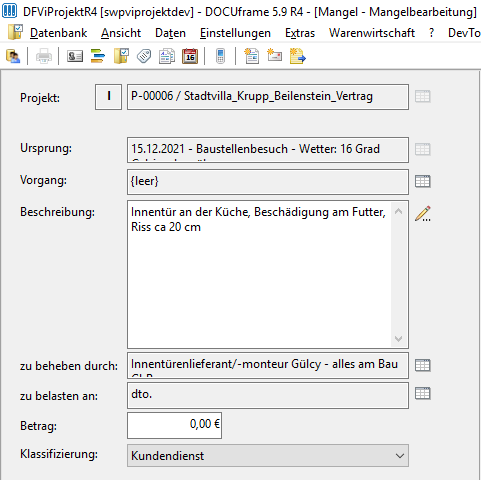Click the new email envelope icon
This screenshot has width=481, height=480.
point(274,56)
